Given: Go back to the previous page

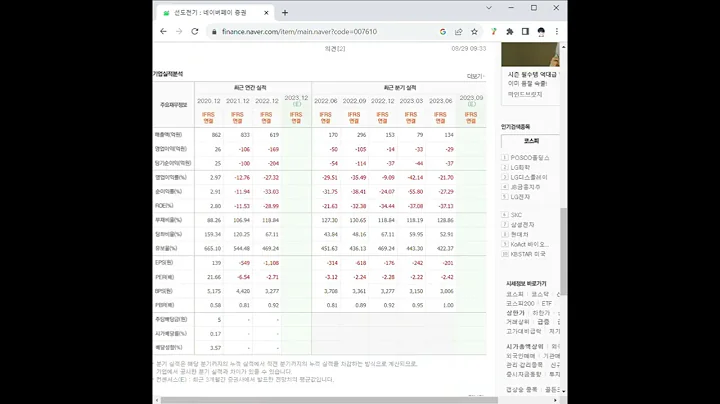Looking at the screenshot, I should (163, 31).
